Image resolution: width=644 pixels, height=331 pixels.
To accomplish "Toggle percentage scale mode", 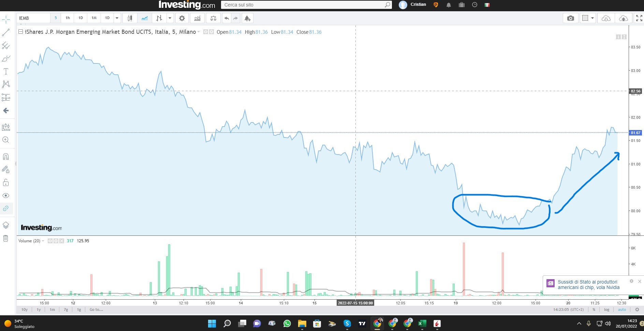I will 594,310.
